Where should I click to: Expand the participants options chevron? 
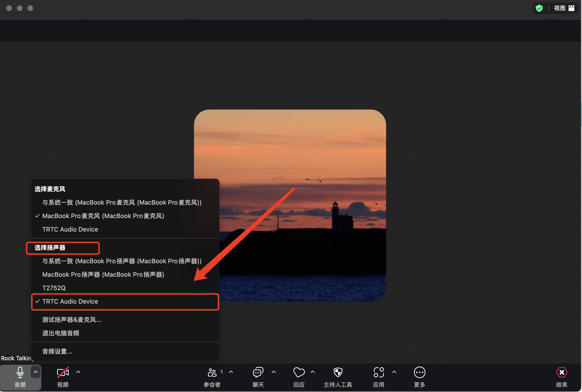click(231, 372)
